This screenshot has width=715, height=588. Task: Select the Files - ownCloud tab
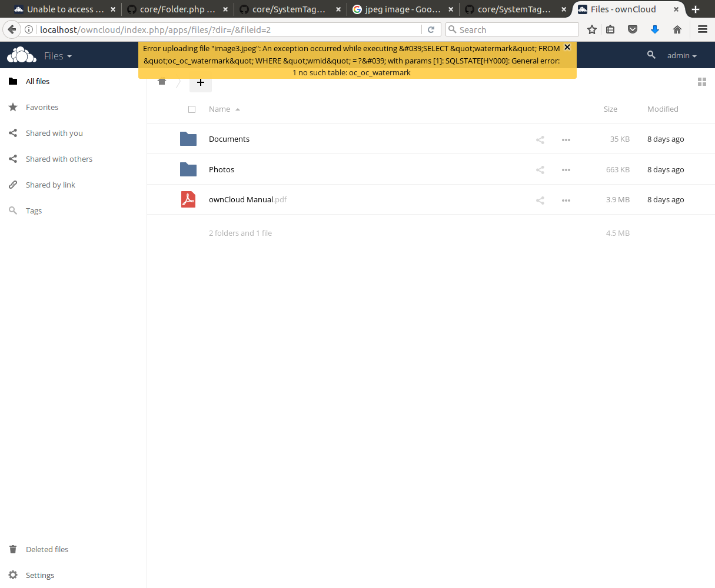coord(628,9)
